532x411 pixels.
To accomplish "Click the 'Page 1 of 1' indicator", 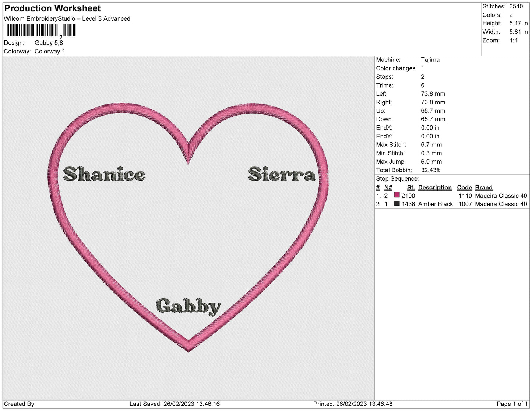I will coord(512,404).
